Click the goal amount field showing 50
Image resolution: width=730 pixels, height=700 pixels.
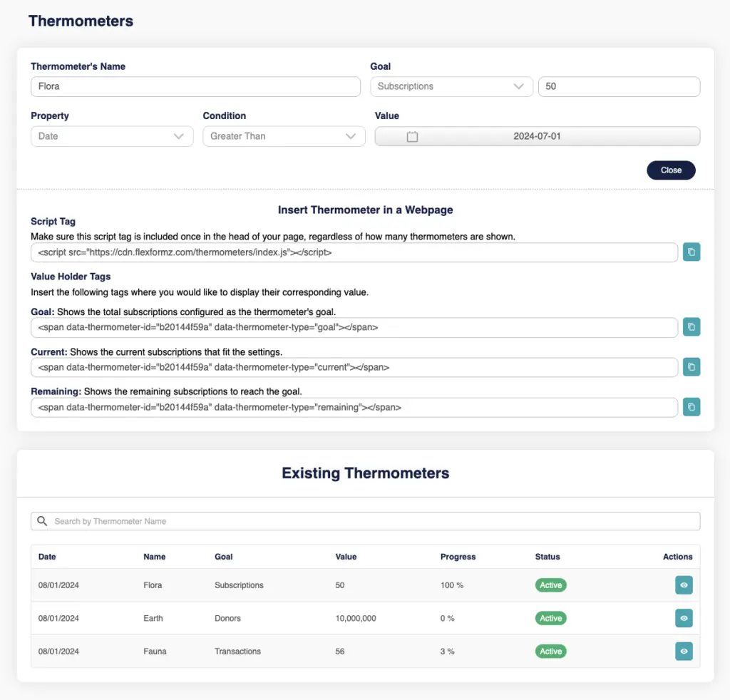618,86
